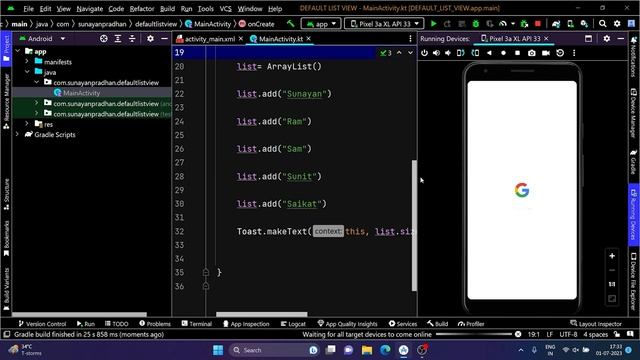Click the emulator power button

(424, 53)
